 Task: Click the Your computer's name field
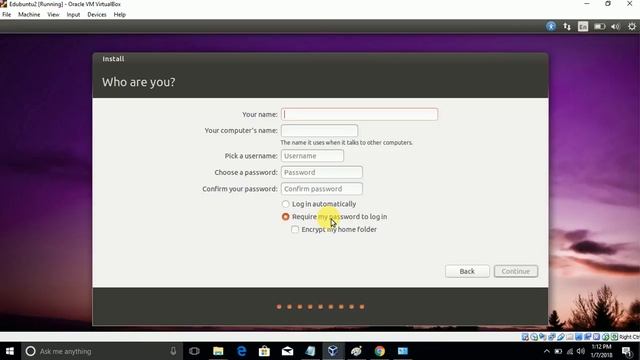pyautogui.click(x=319, y=131)
